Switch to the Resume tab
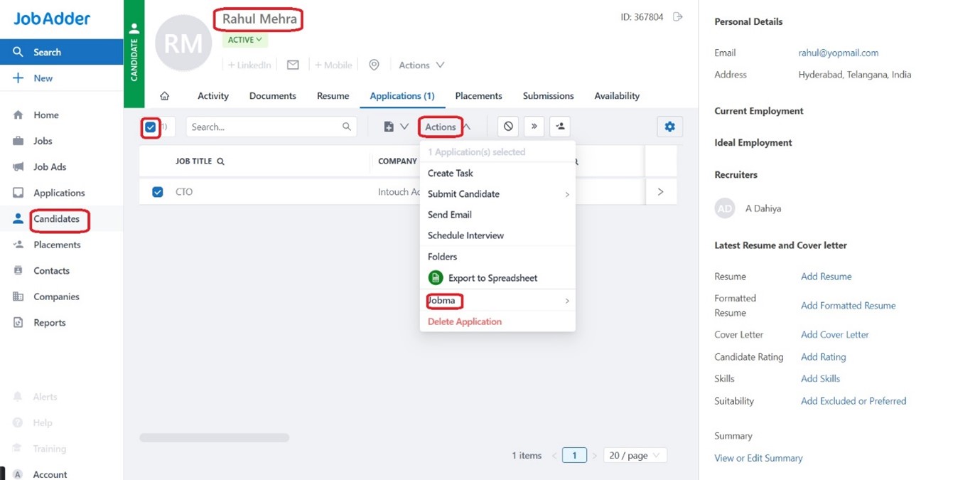This screenshot has height=480, width=980. coord(333,96)
